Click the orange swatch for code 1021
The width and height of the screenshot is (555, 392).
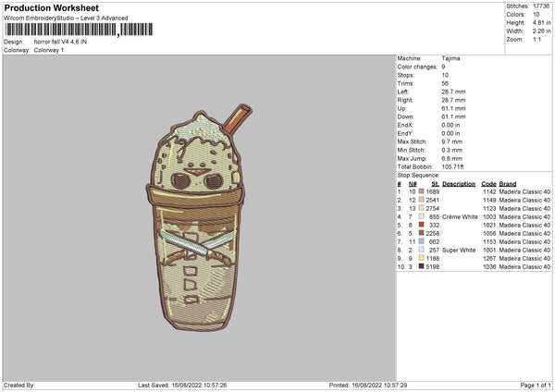click(421, 225)
